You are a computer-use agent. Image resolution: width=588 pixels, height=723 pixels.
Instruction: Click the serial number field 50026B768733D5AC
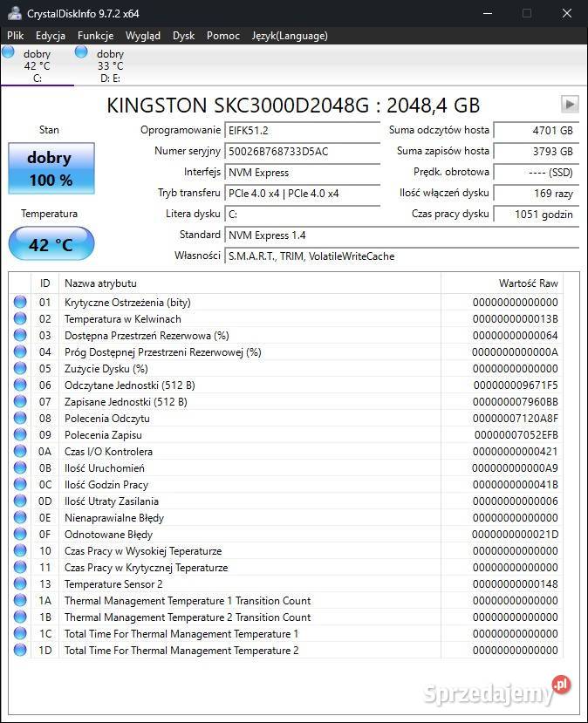(x=303, y=151)
